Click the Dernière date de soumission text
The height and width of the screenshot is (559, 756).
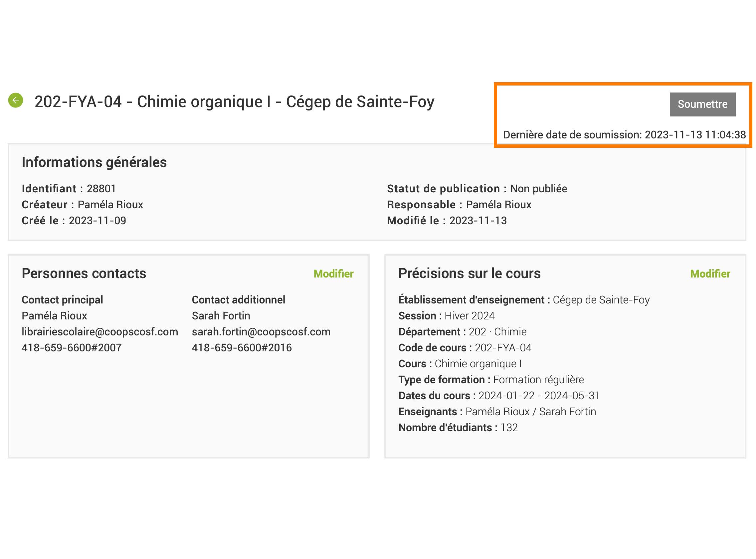point(624,135)
